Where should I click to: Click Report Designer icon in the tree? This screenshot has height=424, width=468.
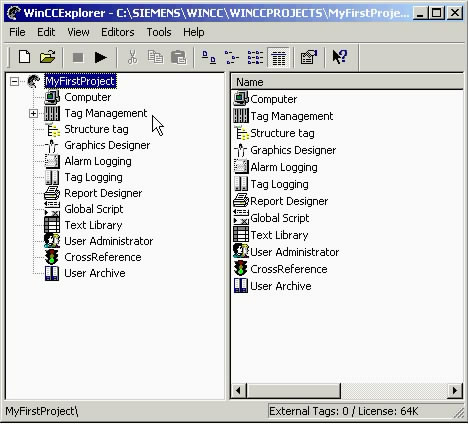[52, 193]
